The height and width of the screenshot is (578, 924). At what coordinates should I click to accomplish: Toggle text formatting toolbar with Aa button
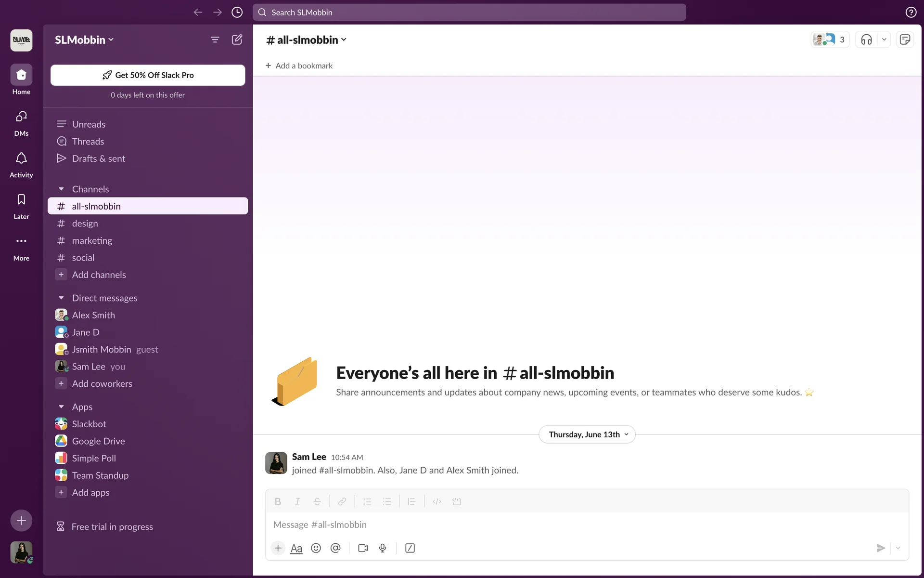(296, 548)
